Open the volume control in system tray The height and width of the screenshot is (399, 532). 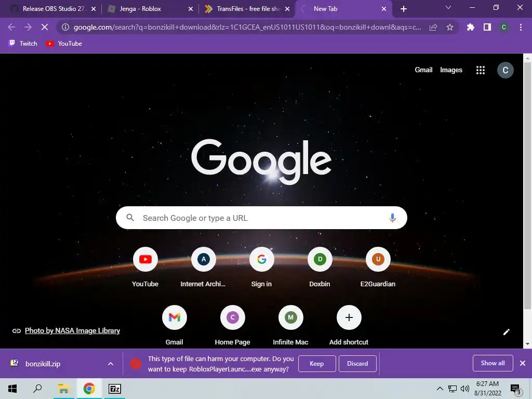[465, 389]
